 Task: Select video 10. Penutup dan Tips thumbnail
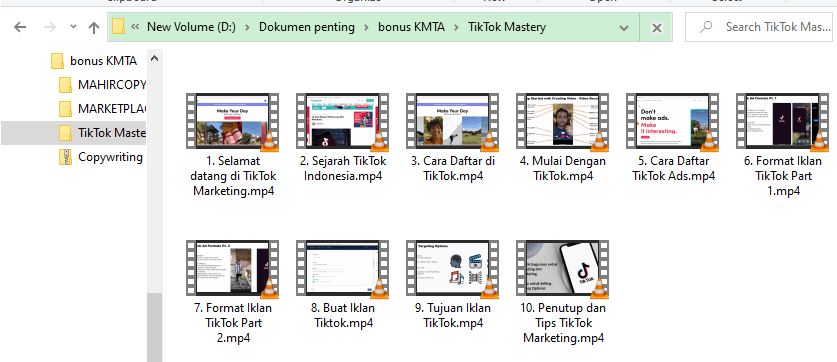(x=563, y=268)
